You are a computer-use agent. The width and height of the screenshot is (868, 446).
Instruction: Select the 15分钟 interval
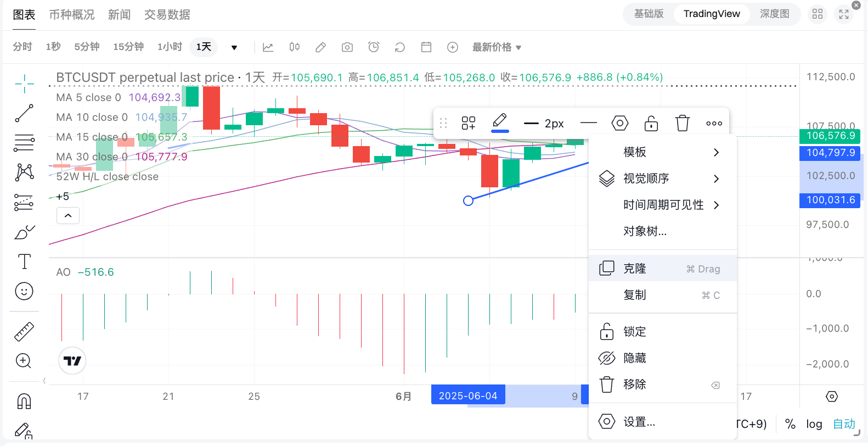(128, 47)
